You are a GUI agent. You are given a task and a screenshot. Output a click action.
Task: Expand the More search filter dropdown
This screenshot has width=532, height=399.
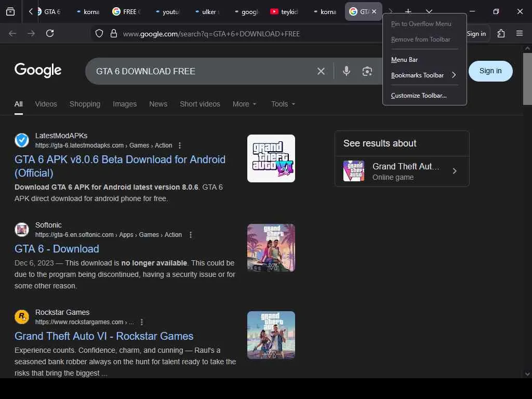(x=244, y=104)
